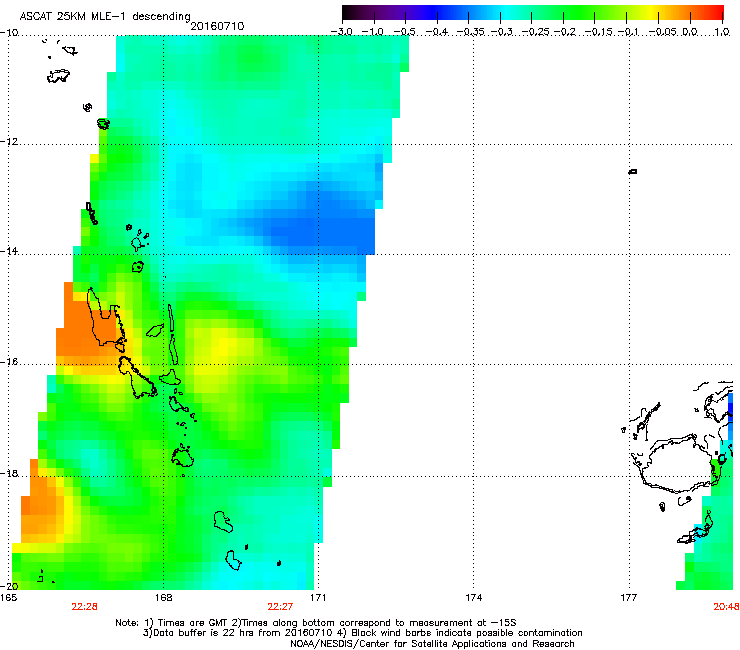Click the colorbar label "1.0" at the red end
The height and width of the screenshot is (650, 740).
point(722,32)
